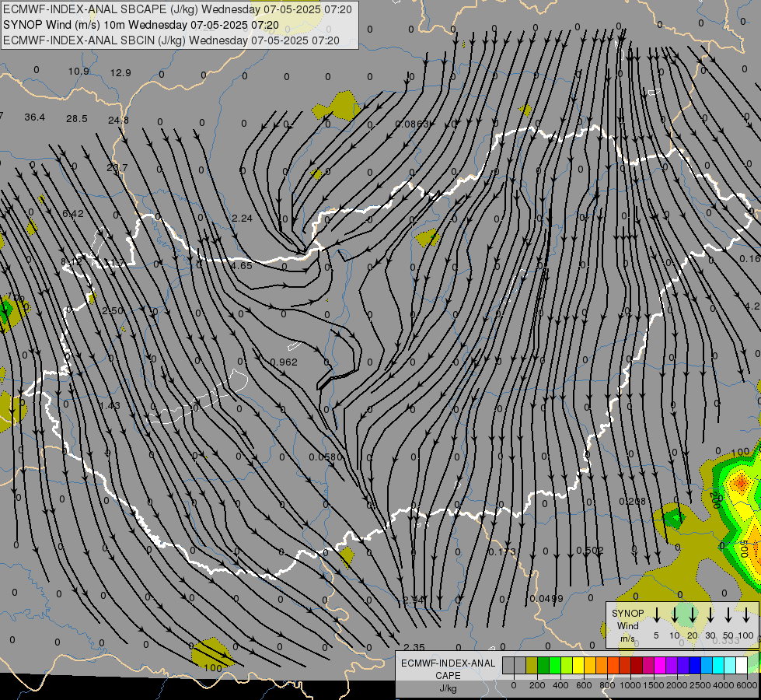Image resolution: width=761 pixels, height=700 pixels.
Task: Click the 28.5 value on the map
Action: pos(77,119)
